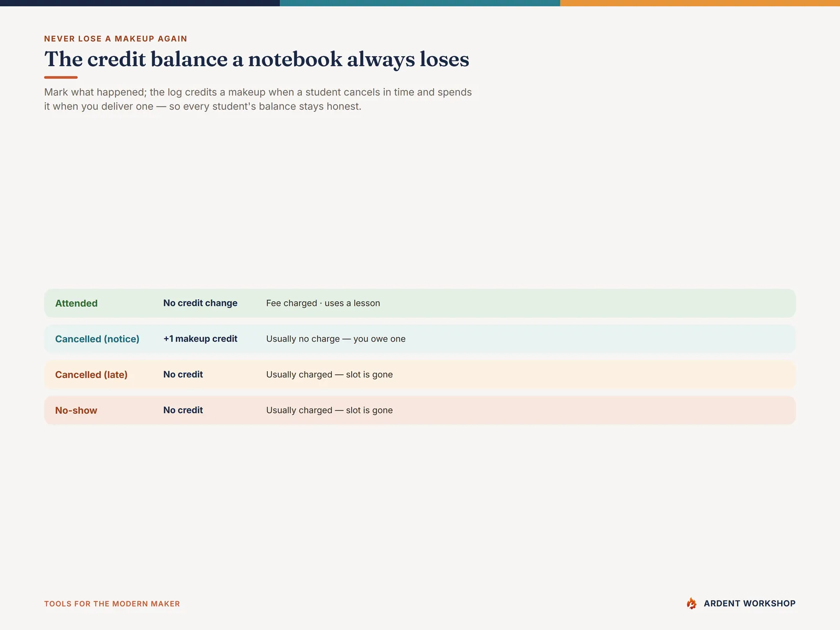This screenshot has width=840, height=630.
Task: Click the 'Never lose a makeup again' eyebrow
Action: [115, 39]
